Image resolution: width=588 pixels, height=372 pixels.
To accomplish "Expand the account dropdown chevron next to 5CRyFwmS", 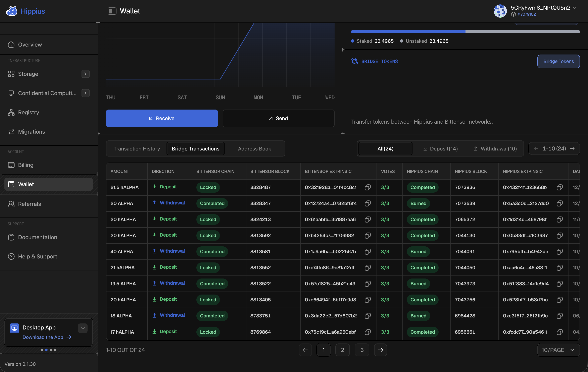I will click(575, 8).
